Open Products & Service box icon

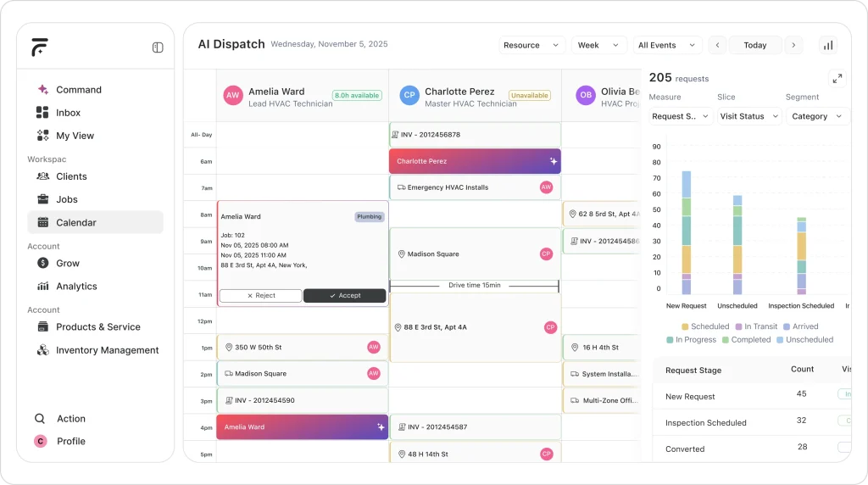(42, 326)
